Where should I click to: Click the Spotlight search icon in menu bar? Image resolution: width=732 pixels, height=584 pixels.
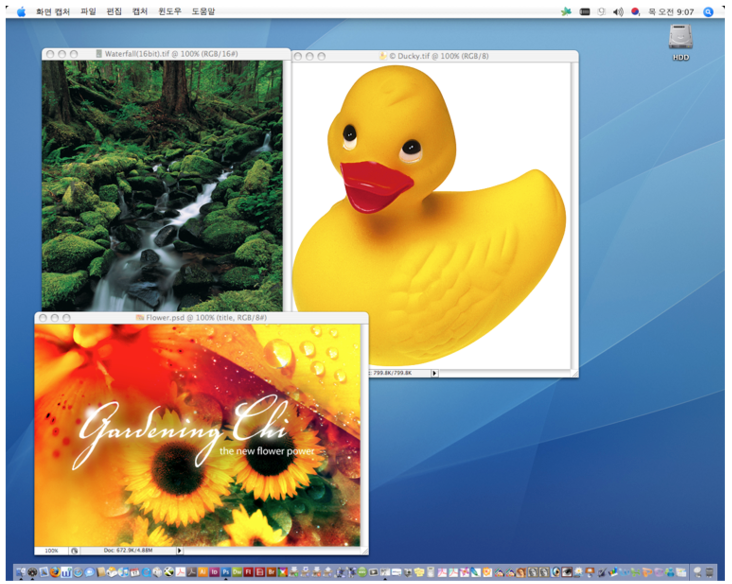[x=709, y=11]
